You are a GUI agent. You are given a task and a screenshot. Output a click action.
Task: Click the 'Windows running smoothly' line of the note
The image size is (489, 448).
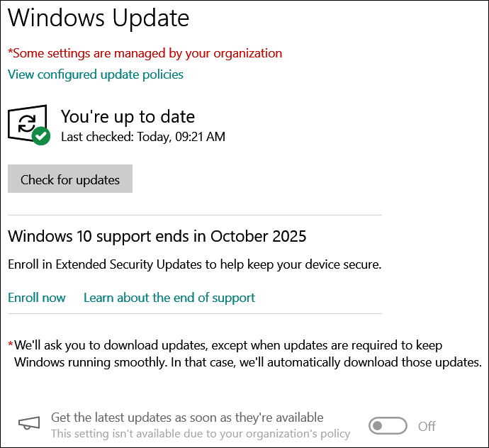tap(248, 362)
